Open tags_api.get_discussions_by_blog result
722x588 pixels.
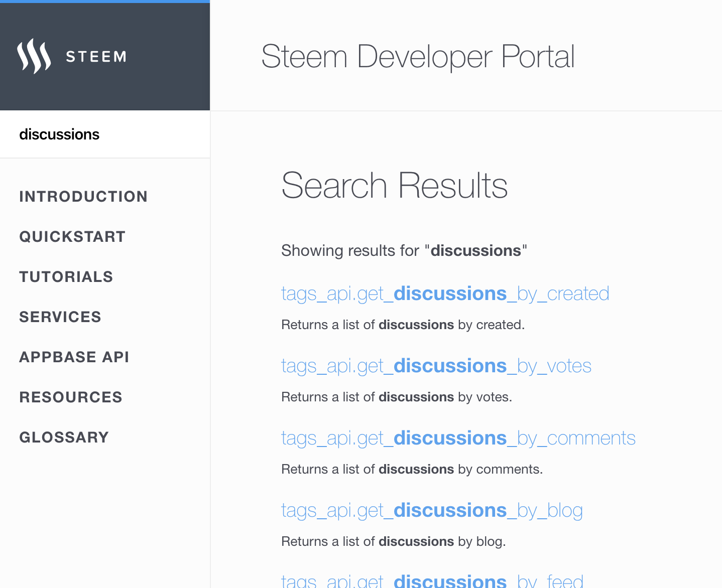click(432, 511)
